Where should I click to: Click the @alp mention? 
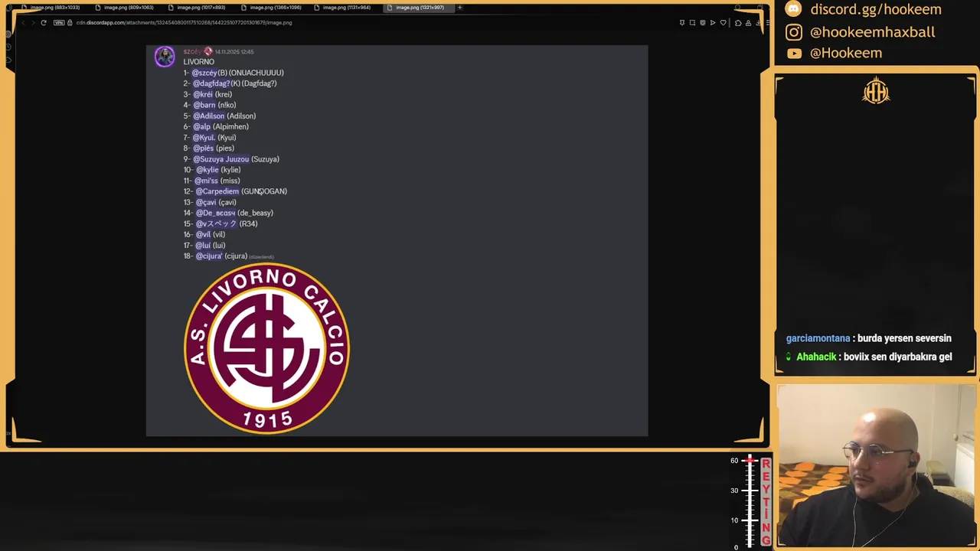[202, 127]
